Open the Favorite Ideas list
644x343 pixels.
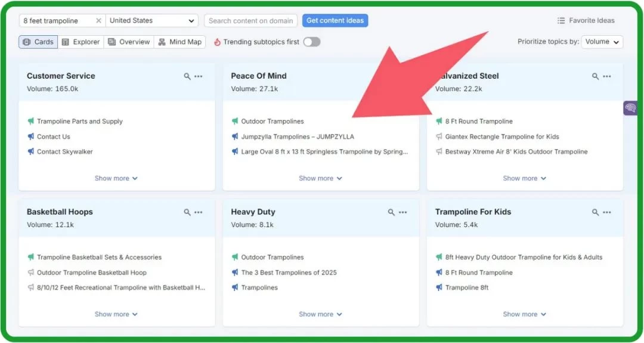[x=586, y=20]
